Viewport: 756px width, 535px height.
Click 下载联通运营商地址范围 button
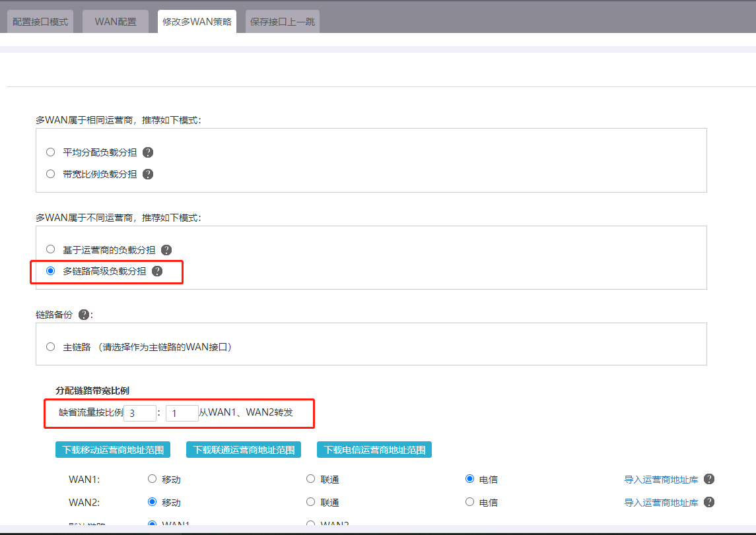click(244, 450)
